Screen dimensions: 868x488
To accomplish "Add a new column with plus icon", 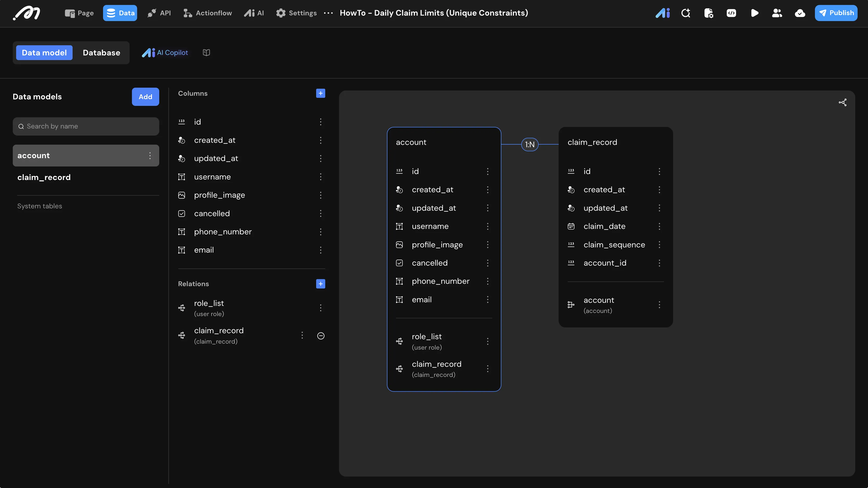I will [x=321, y=93].
